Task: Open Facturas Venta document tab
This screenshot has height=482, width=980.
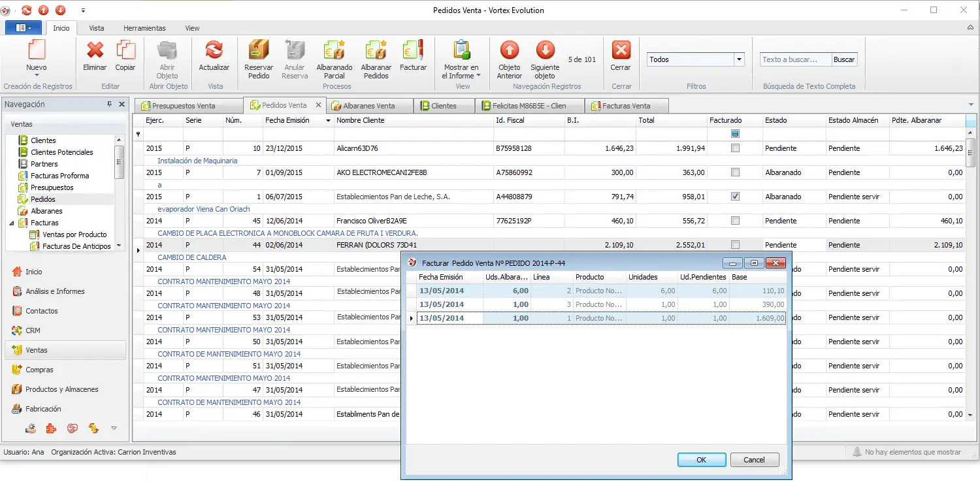Action: (x=626, y=106)
